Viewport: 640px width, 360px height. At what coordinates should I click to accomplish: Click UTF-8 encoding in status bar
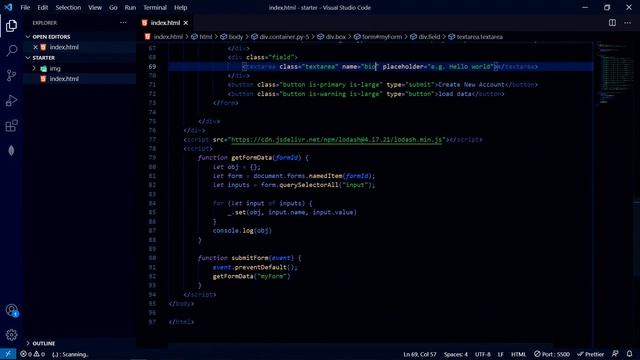[x=482, y=354]
